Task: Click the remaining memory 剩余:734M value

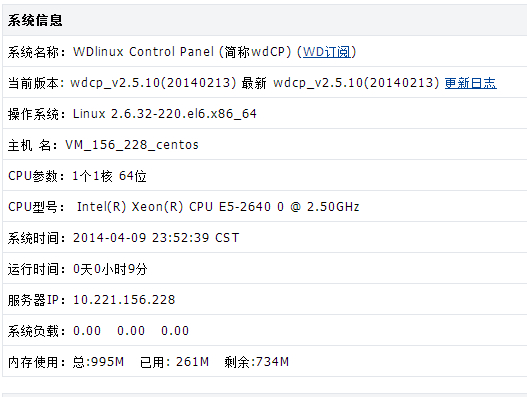Action: point(257,362)
